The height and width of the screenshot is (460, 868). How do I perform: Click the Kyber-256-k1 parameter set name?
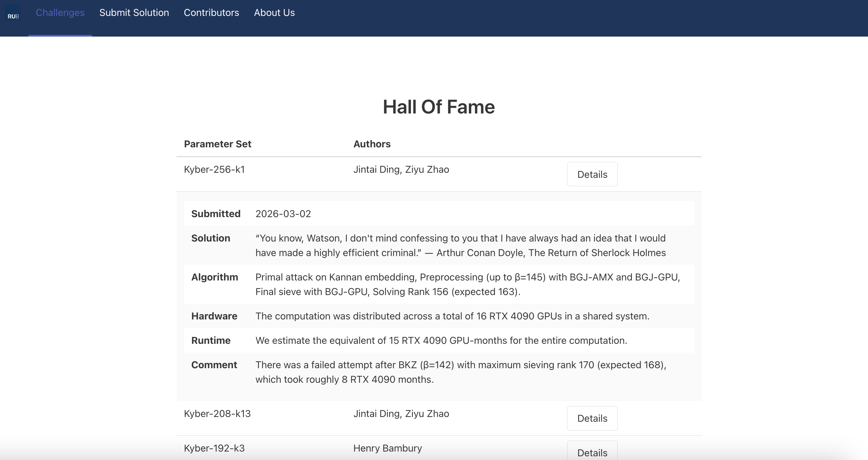[214, 169]
